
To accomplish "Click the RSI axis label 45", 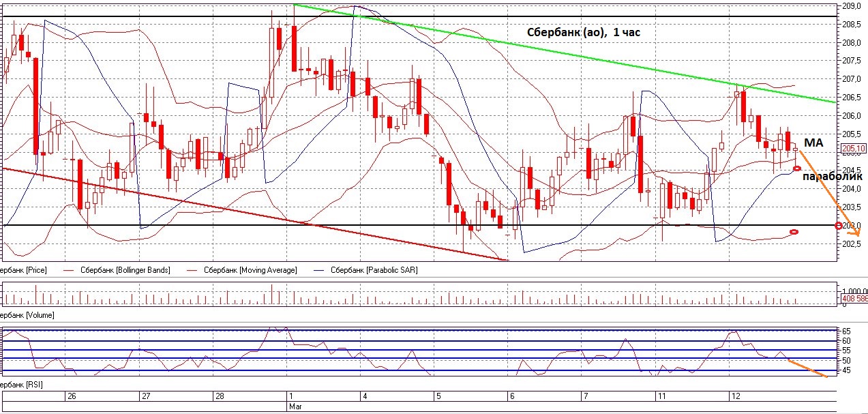I will pyautogui.click(x=846, y=370).
